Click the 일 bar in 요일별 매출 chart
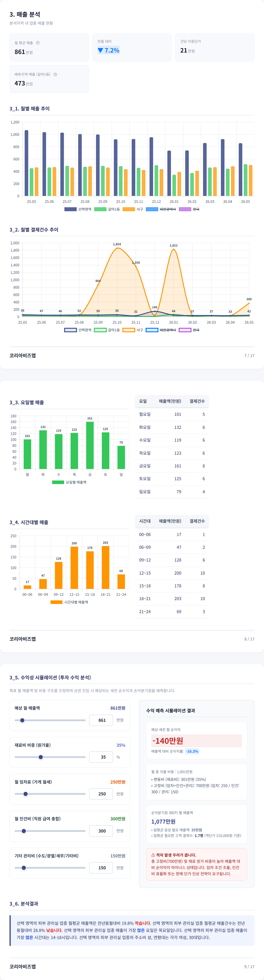The image size is (264, 980). point(121,457)
